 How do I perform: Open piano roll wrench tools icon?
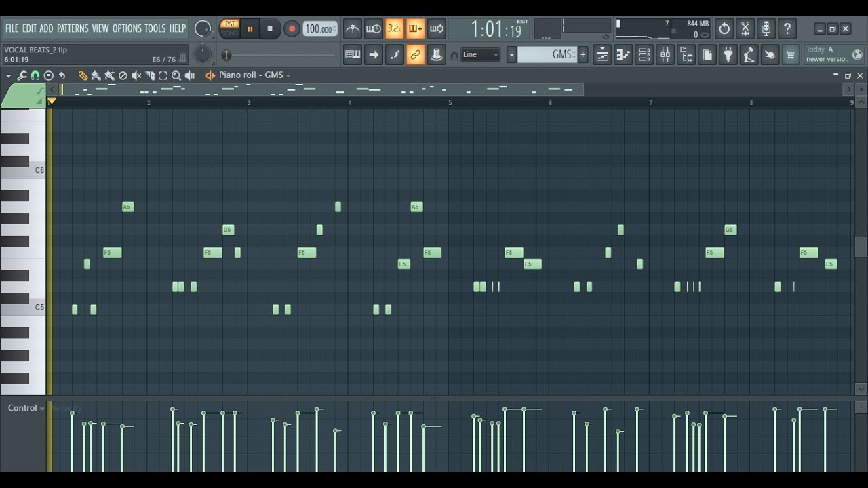pyautogui.click(x=22, y=75)
